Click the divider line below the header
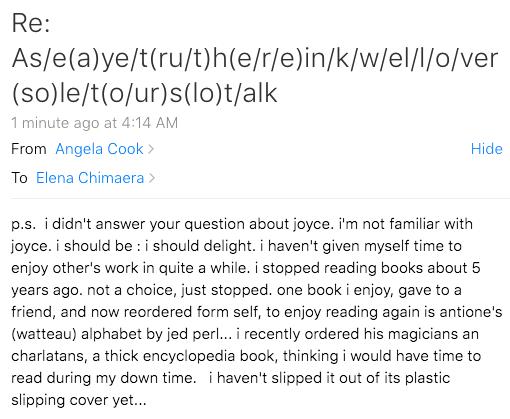 click(x=260, y=199)
